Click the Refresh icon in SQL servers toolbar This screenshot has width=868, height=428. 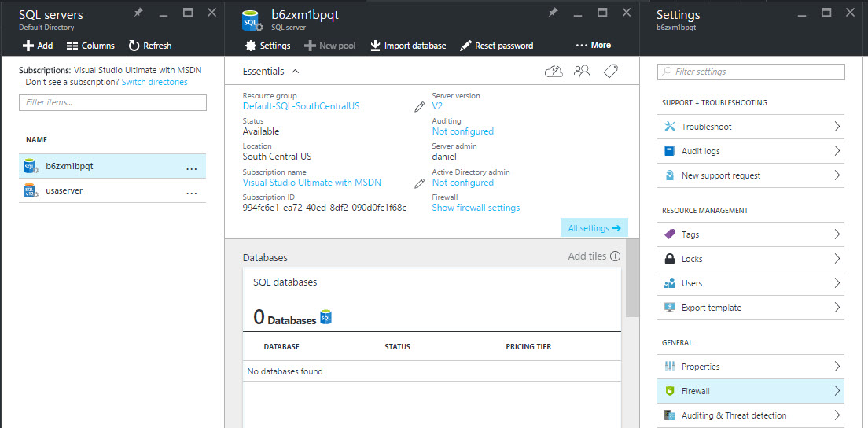[x=134, y=46]
